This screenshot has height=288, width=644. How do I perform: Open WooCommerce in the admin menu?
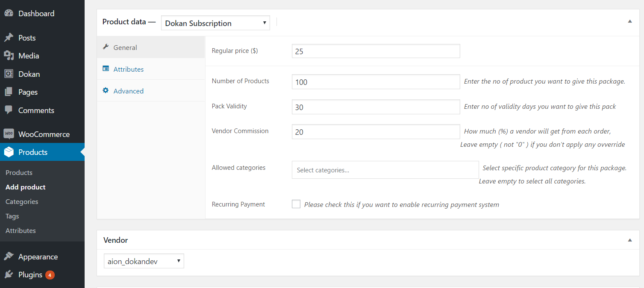point(42,134)
